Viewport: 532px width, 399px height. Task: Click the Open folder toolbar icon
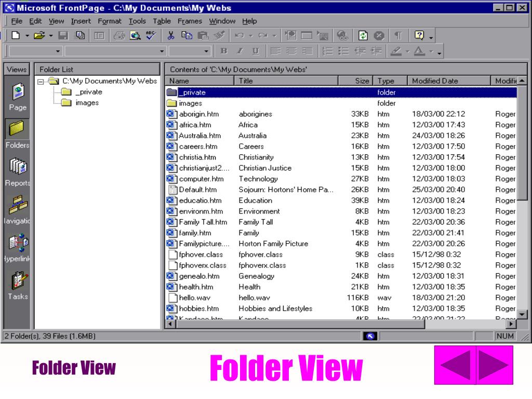39,35
